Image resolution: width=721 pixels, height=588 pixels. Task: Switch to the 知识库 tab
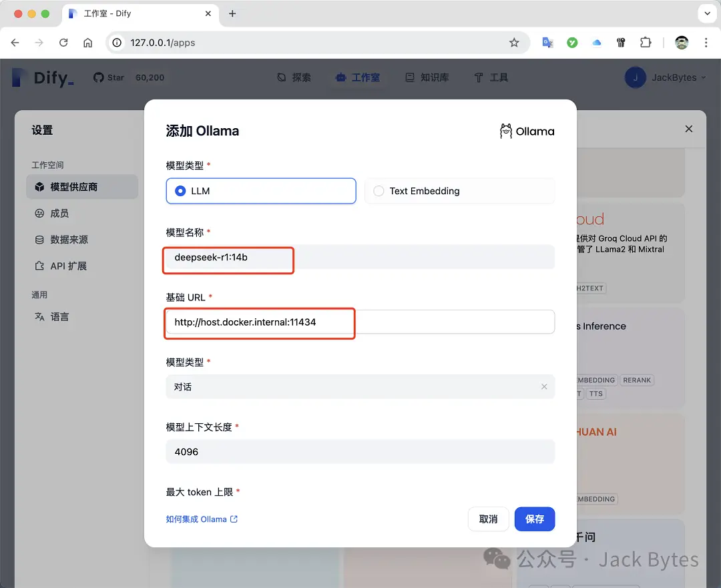tap(427, 77)
